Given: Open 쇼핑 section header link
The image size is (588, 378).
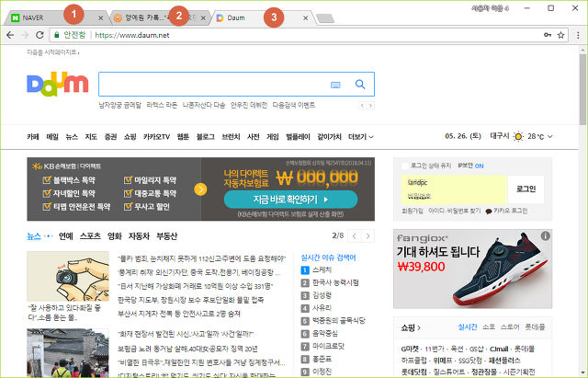Looking at the screenshot, I should click(411, 327).
